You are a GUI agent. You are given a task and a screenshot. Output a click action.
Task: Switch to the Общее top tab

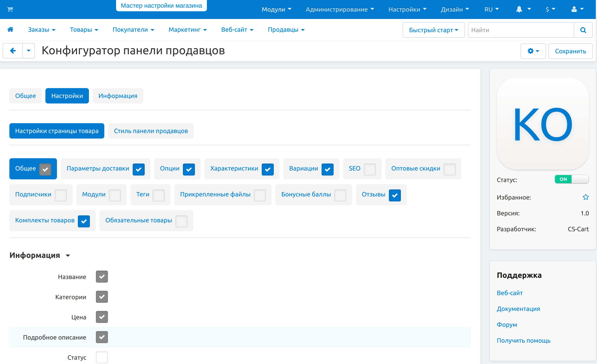click(x=25, y=96)
